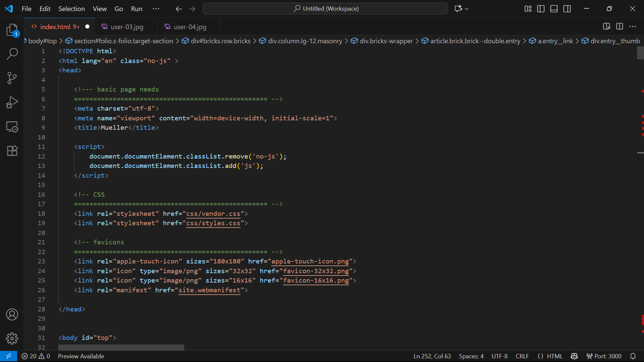Click the horizontal scrollbar at editor bottom

click(121, 347)
